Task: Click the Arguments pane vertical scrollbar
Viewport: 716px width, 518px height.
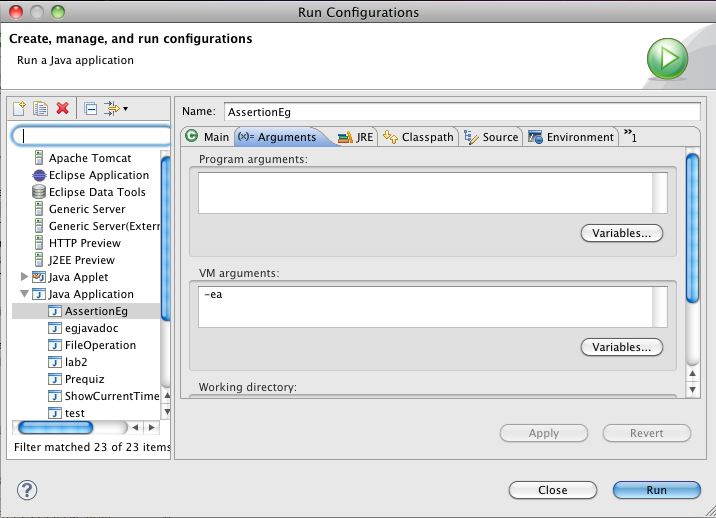Action: tap(693, 228)
